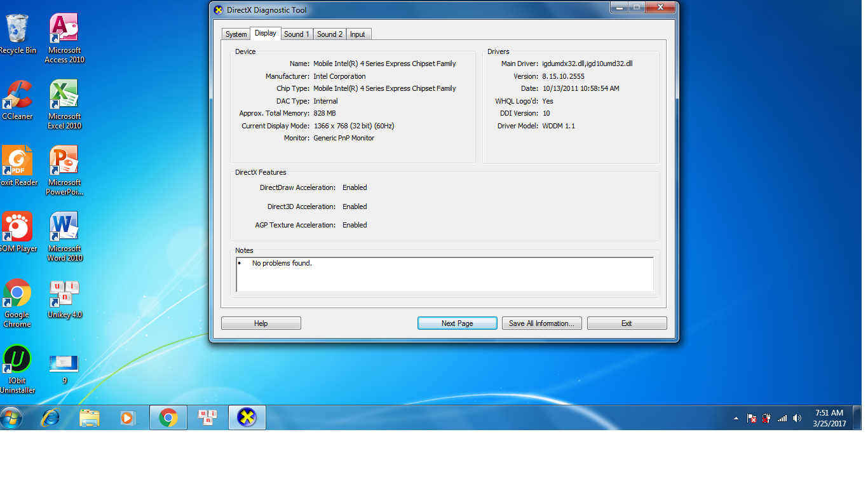Click driver model 'WDDM 1.1'
Screen dimensions: 868x488
coord(559,126)
